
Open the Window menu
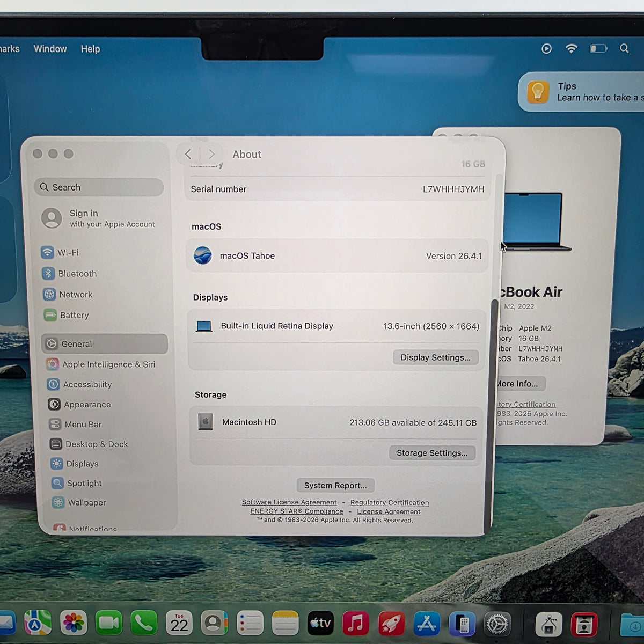(50, 49)
